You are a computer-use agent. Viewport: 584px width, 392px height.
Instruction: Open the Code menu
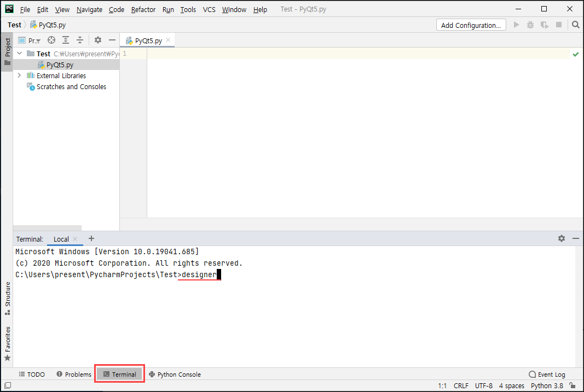(117, 9)
